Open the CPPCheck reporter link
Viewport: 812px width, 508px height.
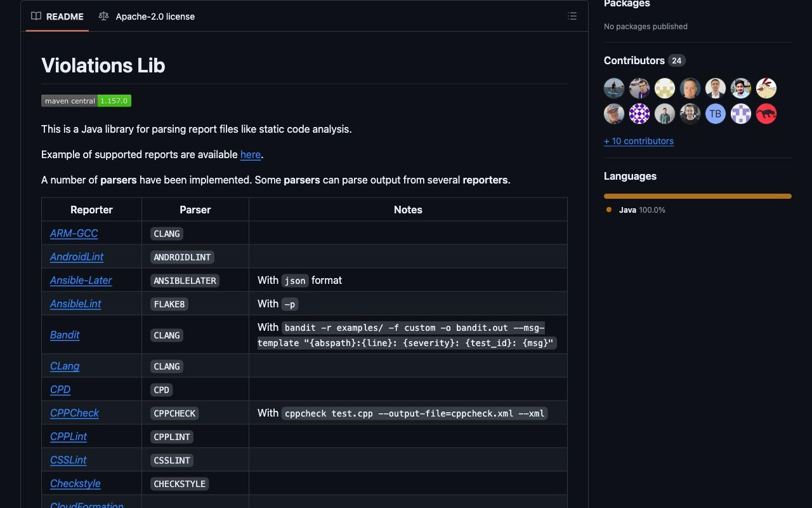point(74,413)
